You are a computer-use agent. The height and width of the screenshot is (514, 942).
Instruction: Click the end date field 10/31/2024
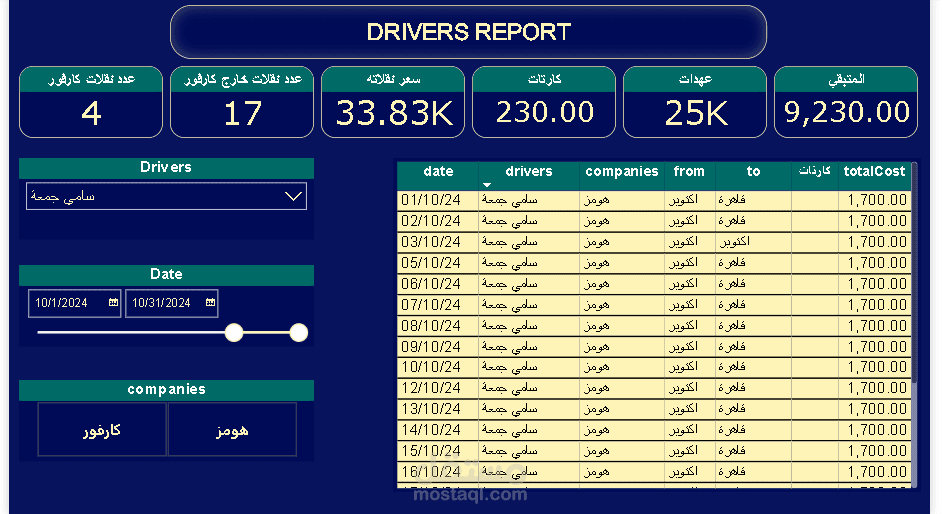click(x=171, y=303)
